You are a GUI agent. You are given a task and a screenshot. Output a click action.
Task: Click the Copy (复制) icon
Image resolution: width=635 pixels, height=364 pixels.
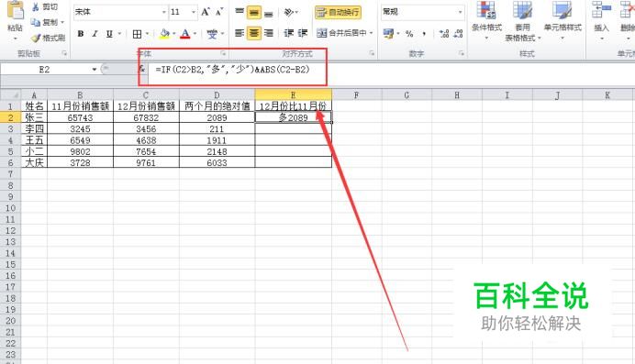pyautogui.click(x=36, y=22)
